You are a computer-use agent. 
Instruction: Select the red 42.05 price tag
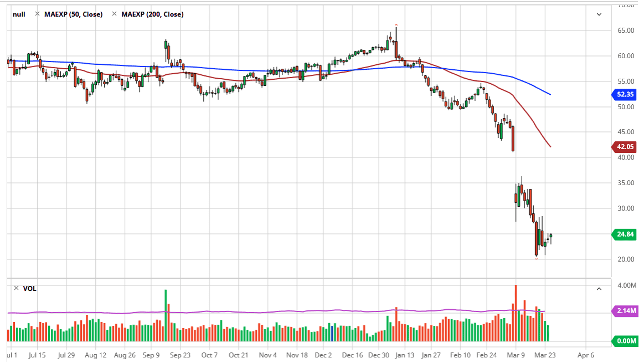coord(625,147)
